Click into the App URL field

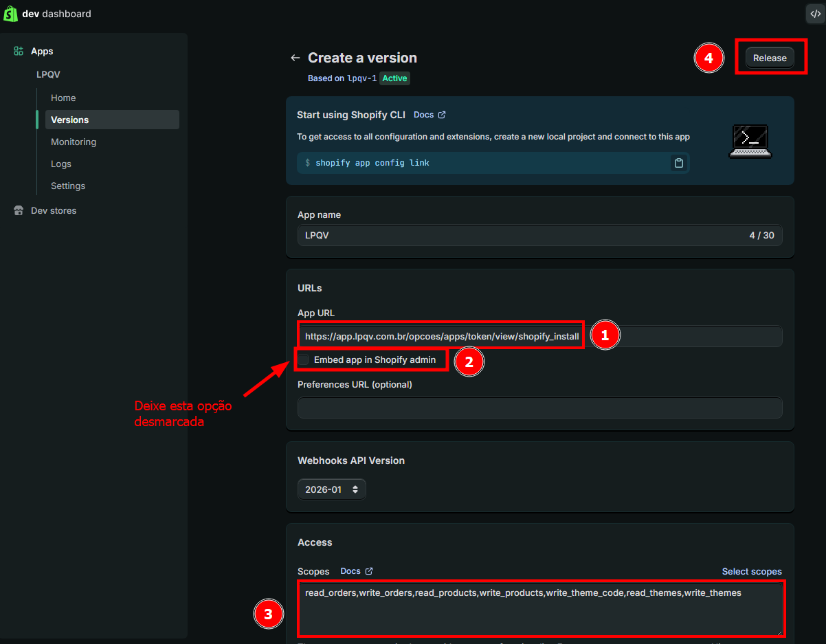pyautogui.click(x=680, y=337)
